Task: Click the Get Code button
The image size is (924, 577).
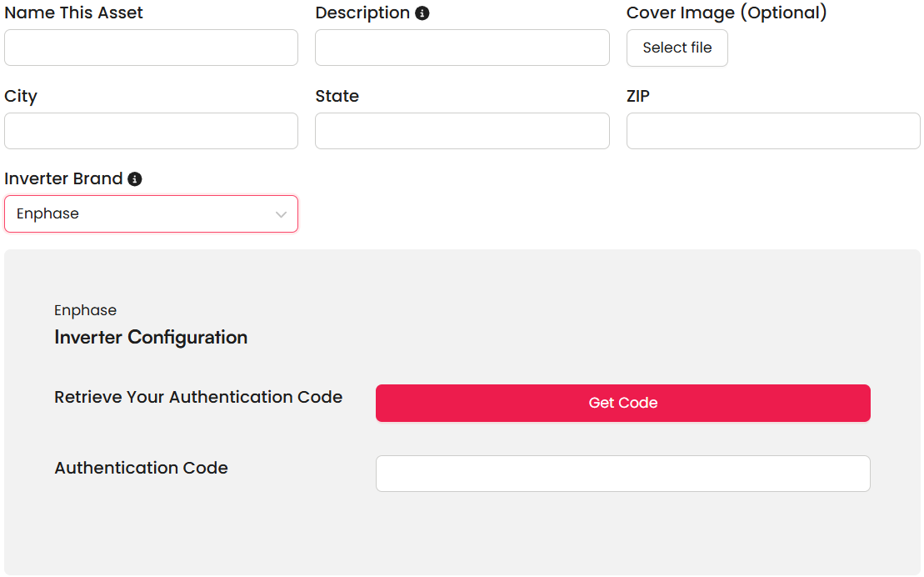Action: click(x=623, y=403)
